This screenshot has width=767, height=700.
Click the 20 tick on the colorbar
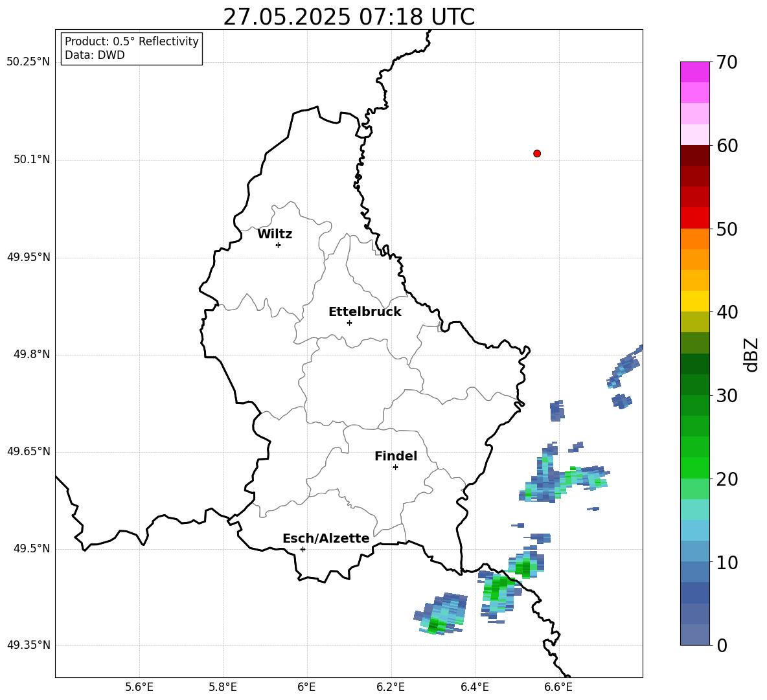tap(727, 479)
